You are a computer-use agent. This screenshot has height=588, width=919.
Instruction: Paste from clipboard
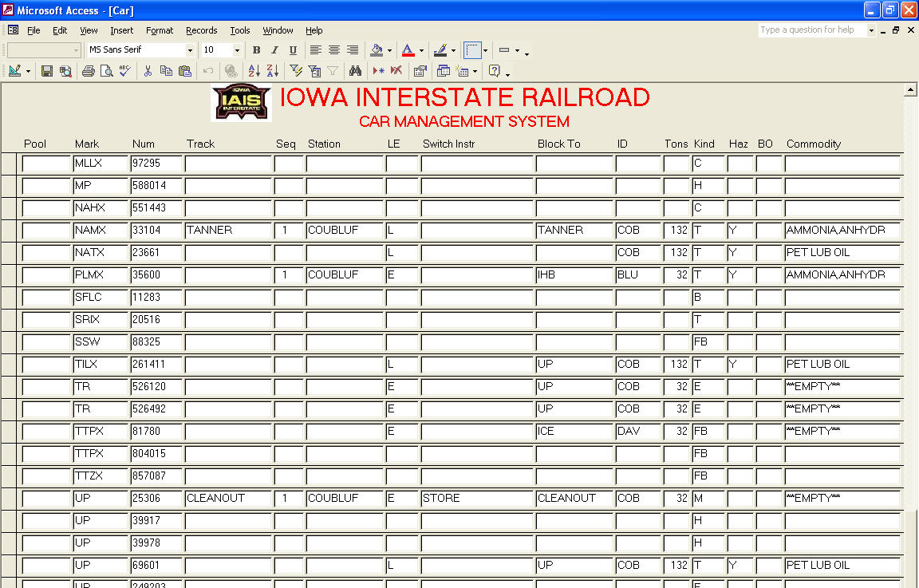pos(184,71)
